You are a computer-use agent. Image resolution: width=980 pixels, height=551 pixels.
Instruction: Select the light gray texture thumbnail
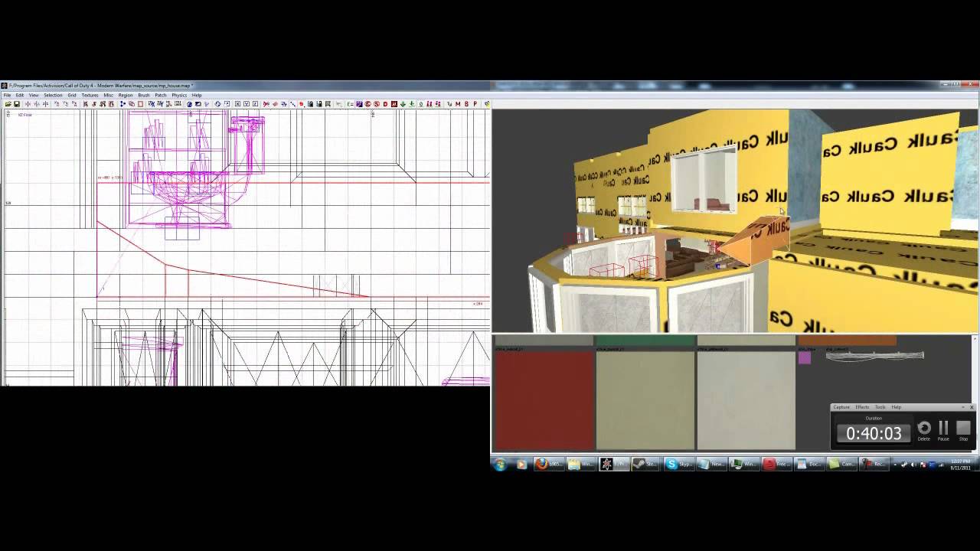point(746,399)
